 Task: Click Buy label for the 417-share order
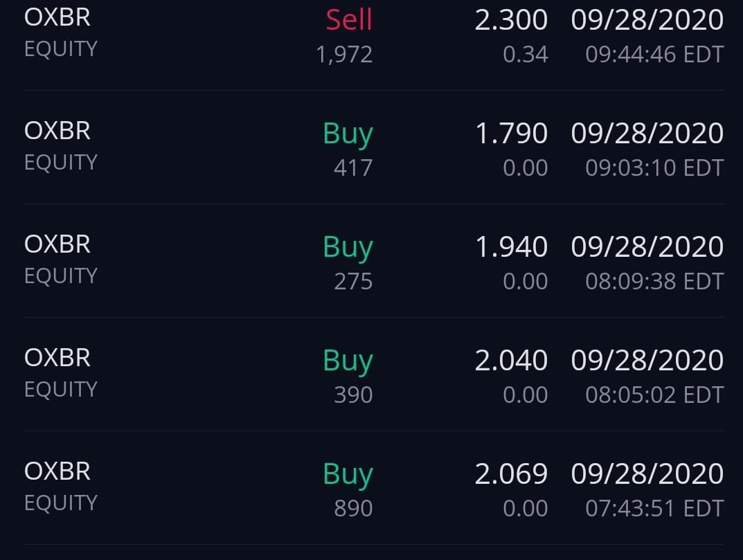pyautogui.click(x=348, y=134)
